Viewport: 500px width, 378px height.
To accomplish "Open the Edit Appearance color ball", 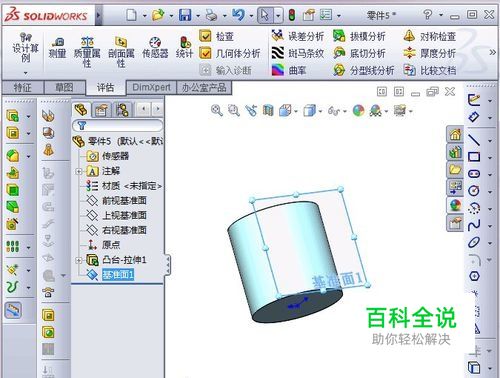I will (358, 110).
